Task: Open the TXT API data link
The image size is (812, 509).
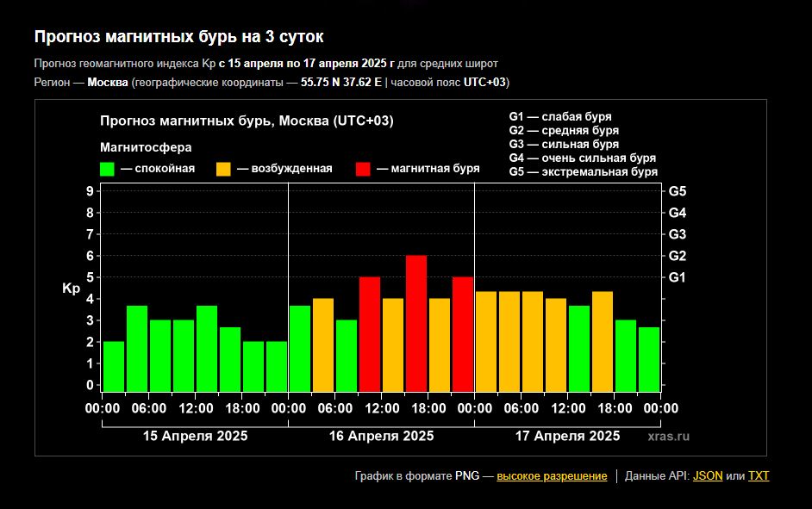Action: pyautogui.click(x=759, y=476)
